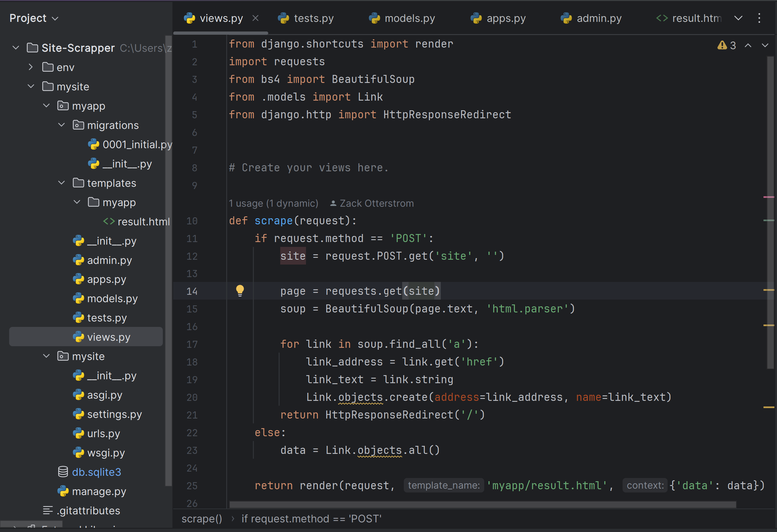
Task: Click the templates folder icon
Action: coord(78,183)
